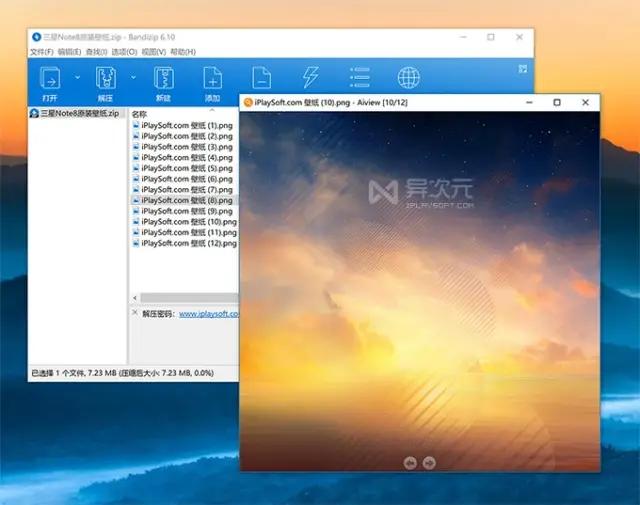The width and height of the screenshot is (640, 505).
Task: Close the Bandizip window
Action: 519,37
